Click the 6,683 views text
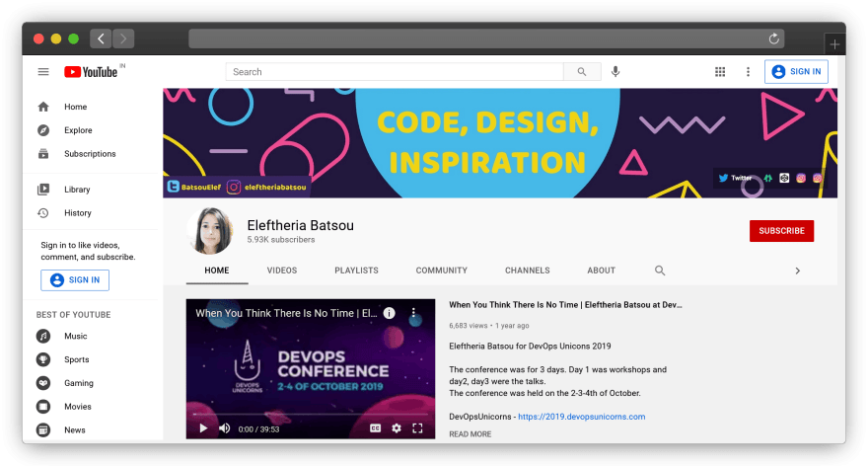 (x=469, y=326)
